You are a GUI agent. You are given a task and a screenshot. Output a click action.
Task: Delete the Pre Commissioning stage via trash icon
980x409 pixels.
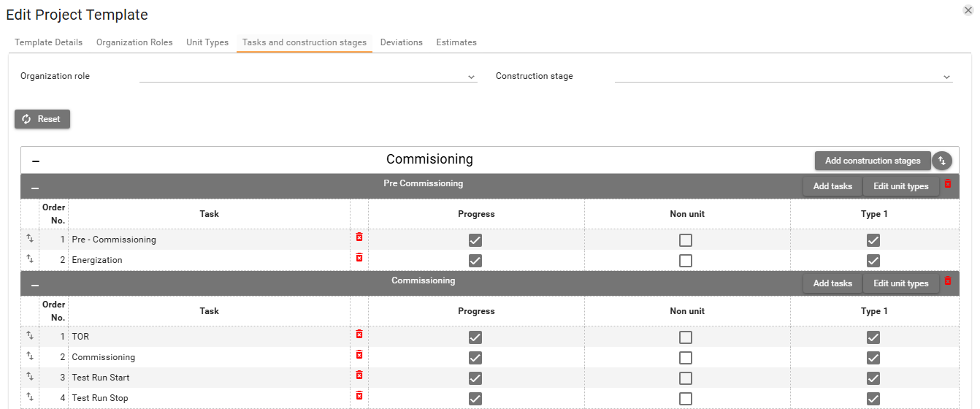pyautogui.click(x=948, y=184)
